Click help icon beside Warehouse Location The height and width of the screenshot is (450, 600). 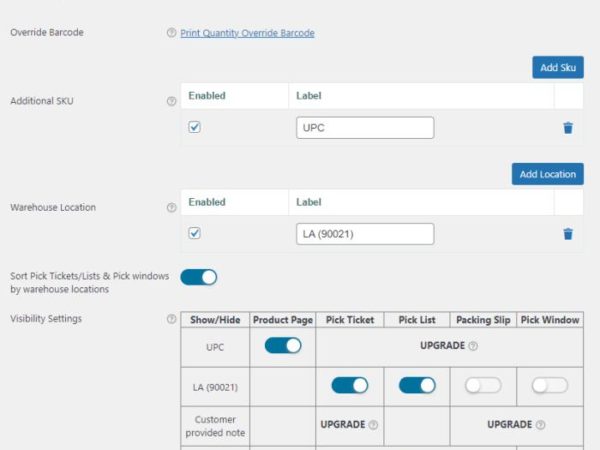pyautogui.click(x=172, y=208)
